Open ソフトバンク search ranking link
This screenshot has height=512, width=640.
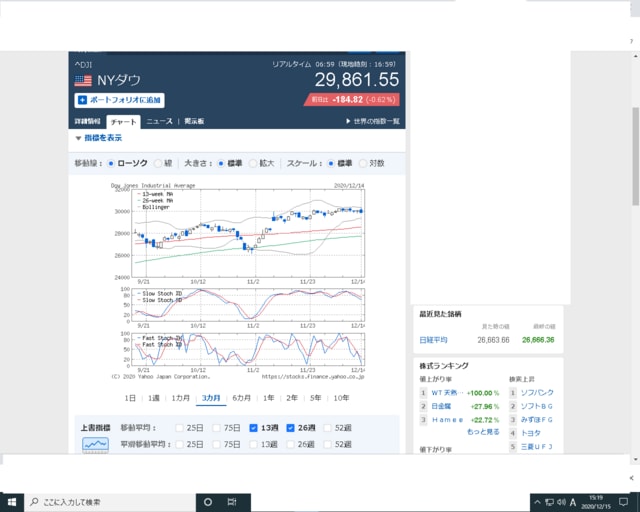coord(537,393)
